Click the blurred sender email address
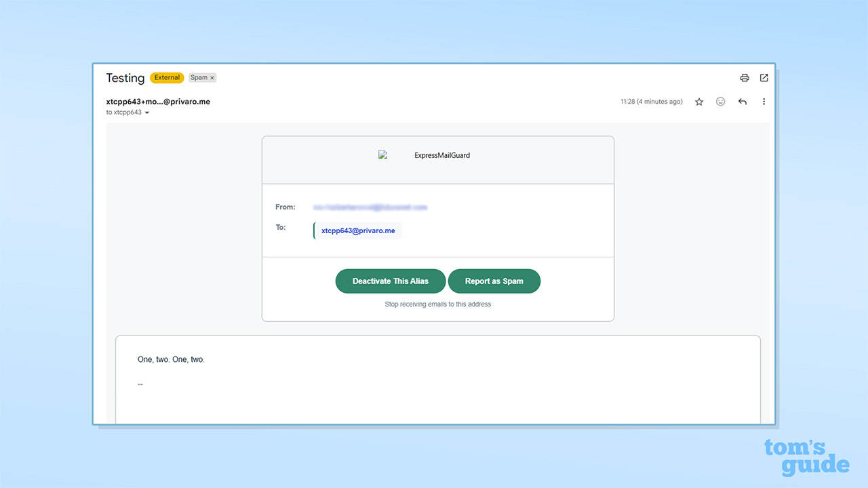Image resolution: width=868 pixels, height=488 pixels. [370, 207]
